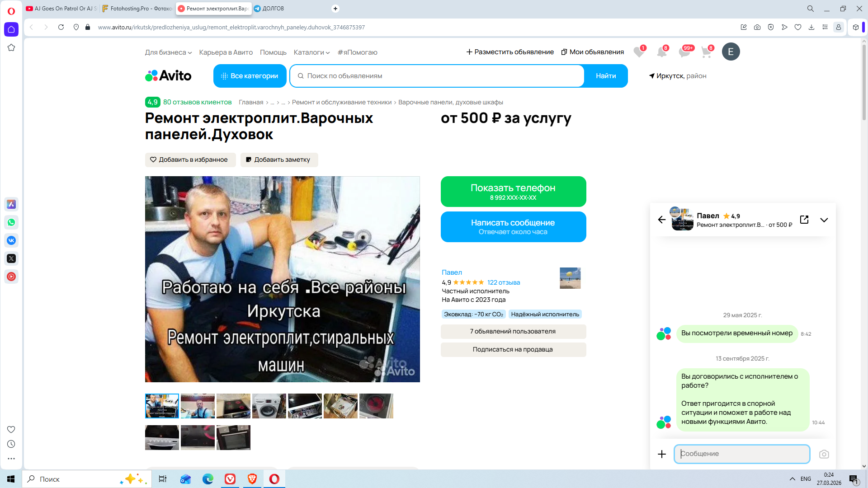The height and width of the screenshot is (488, 868).
Task: Click the plus attachment button in chat
Action: [662, 454]
